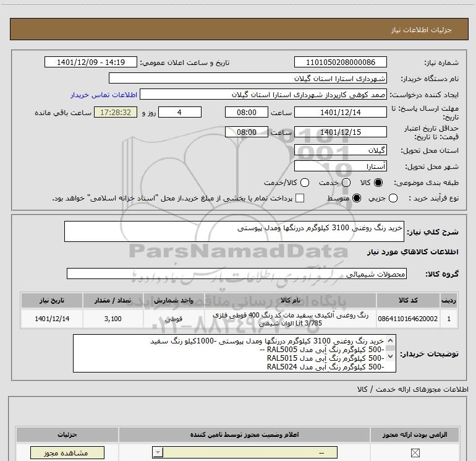Click the واحد شمارش column header
Screen dimensions: 476x461
(x=174, y=300)
